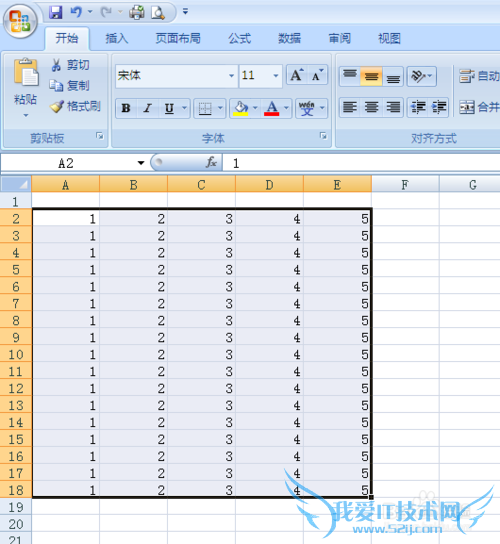
Task: Decrease the indent
Action: (x=418, y=107)
